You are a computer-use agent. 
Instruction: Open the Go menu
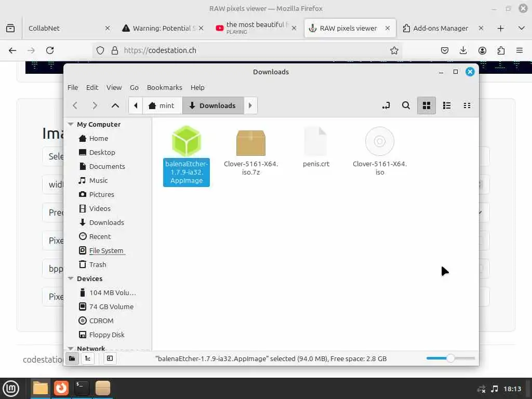tap(134, 87)
